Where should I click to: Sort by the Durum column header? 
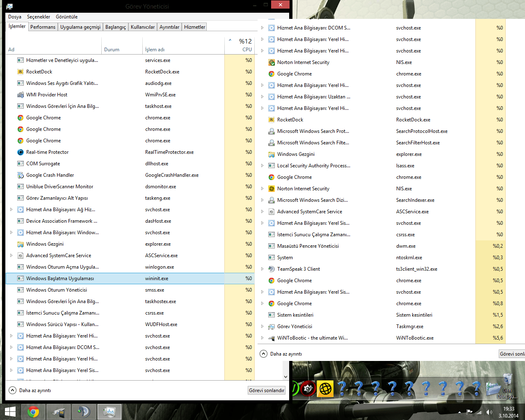click(122, 46)
